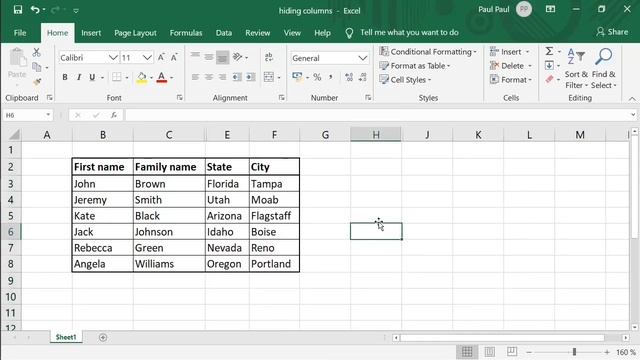Expand Format as Table menu
640x360 pixels.
coord(415,66)
